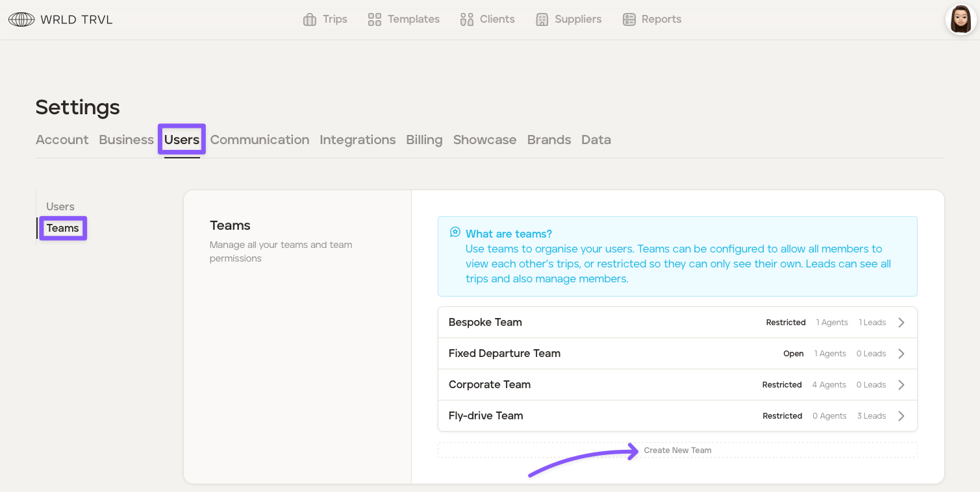Click the Reports icon in navbar

tap(629, 19)
